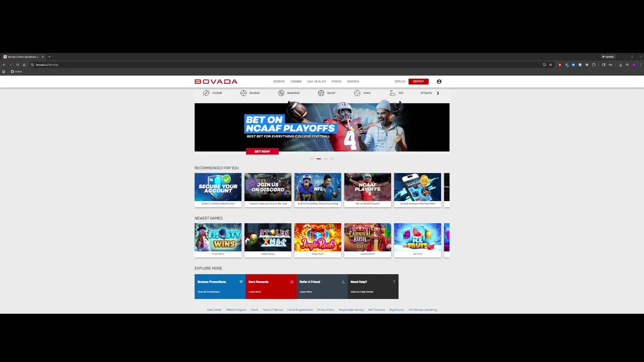The height and width of the screenshot is (362, 644).
Task: Open Help Center footer link
Action: (x=214, y=310)
